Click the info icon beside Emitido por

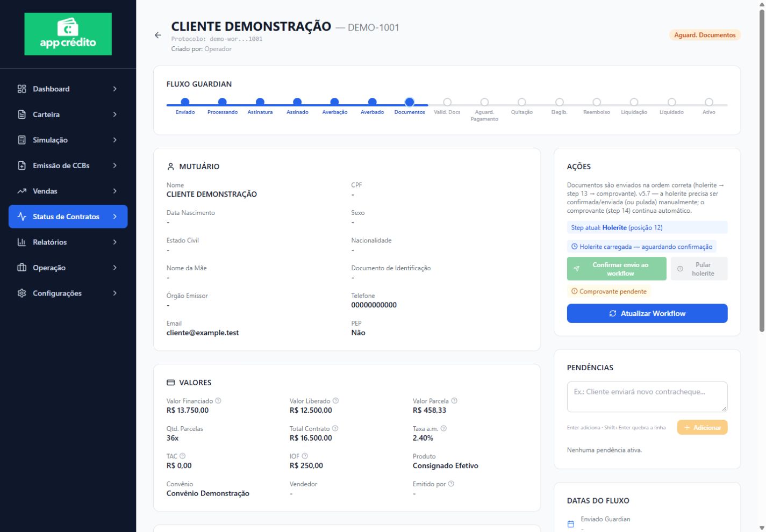coord(451,484)
